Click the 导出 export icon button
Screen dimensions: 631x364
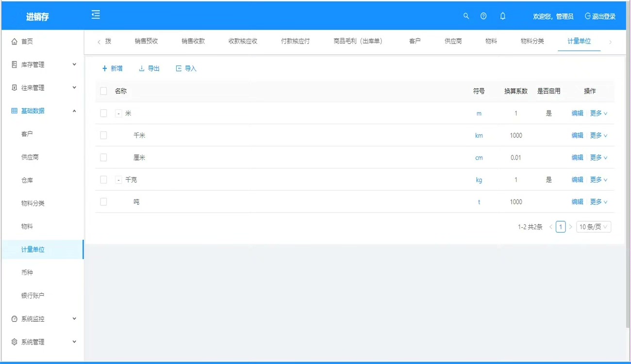[x=149, y=68]
